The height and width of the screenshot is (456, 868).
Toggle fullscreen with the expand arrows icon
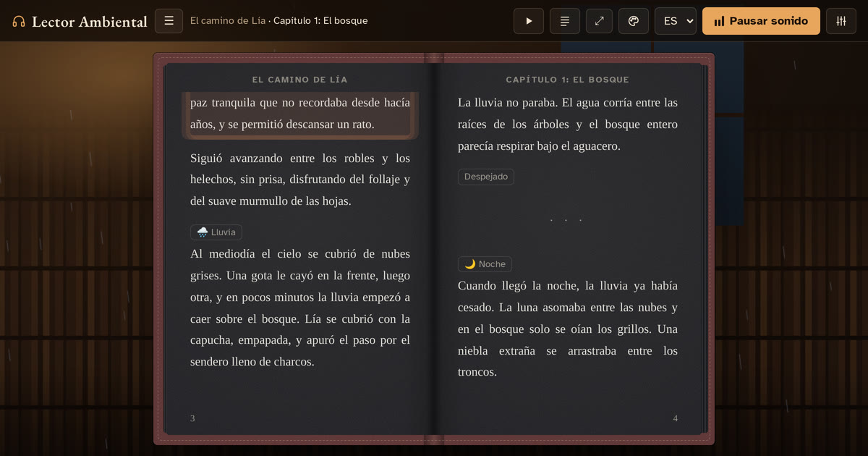pos(599,21)
